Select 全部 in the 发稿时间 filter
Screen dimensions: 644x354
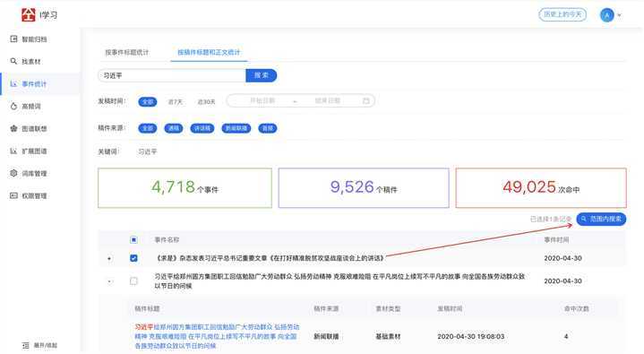[x=148, y=101]
